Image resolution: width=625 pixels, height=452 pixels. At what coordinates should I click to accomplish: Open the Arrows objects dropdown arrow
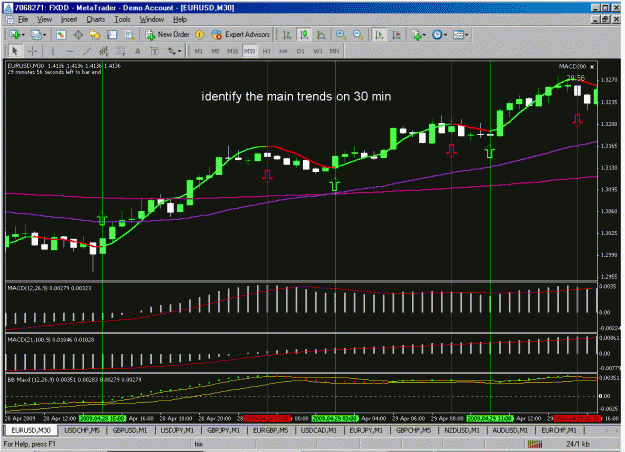[180, 51]
